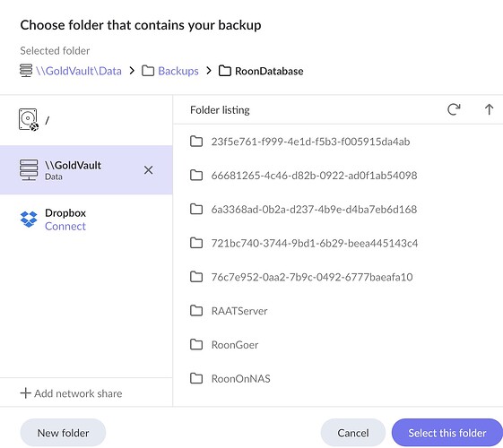
Task: Click the Backups folder icon in breadcrumb
Action: pyautogui.click(x=148, y=71)
